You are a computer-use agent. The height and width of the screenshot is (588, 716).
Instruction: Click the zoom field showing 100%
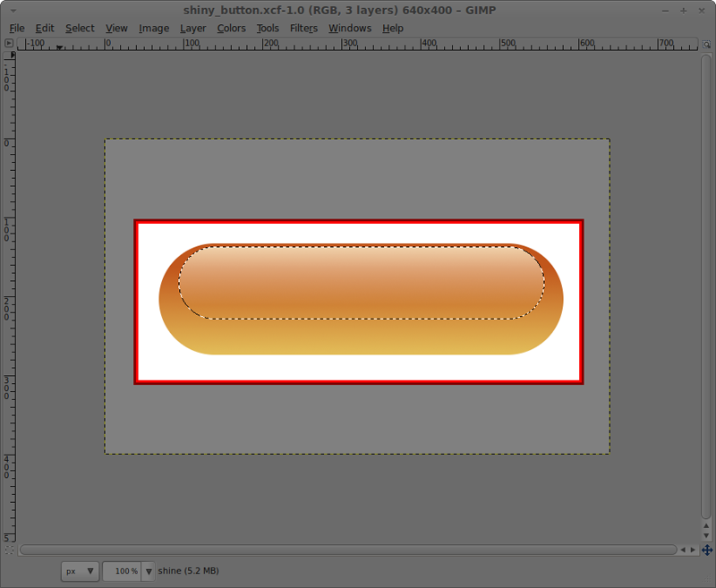pyautogui.click(x=121, y=571)
